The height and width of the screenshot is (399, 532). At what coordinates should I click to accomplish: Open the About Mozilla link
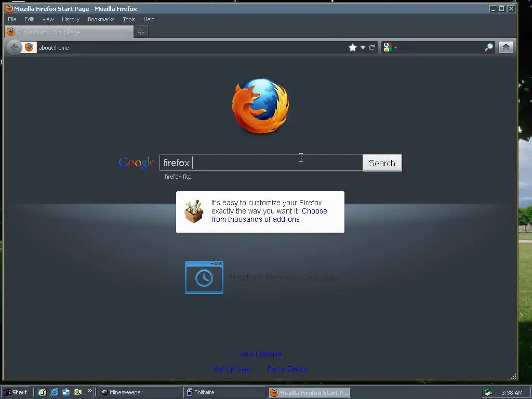pos(261,354)
